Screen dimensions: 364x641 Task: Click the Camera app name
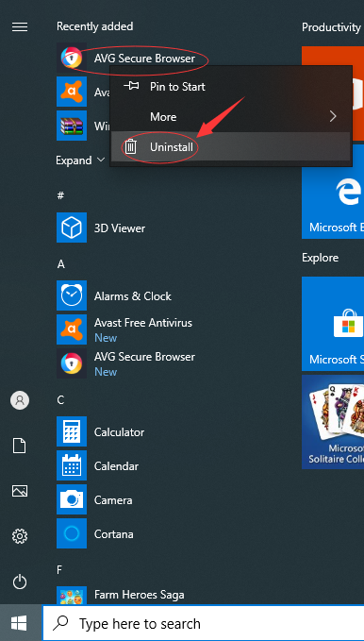pyautogui.click(x=113, y=500)
